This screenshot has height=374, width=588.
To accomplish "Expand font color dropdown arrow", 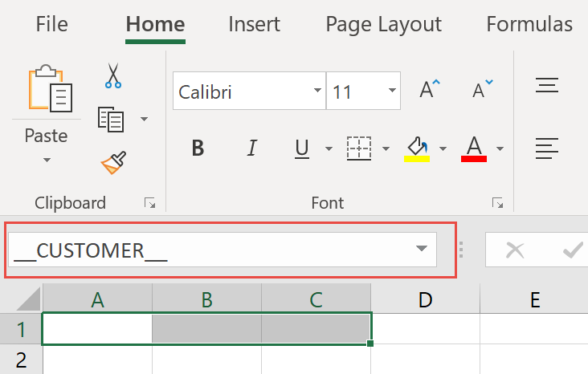I will click(500, 148).
